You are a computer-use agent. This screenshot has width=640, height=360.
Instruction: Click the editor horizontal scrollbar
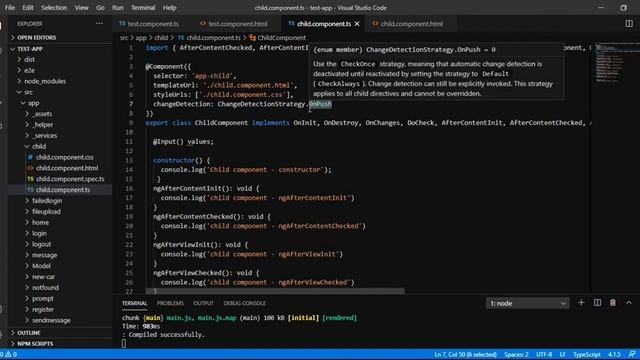(x=275, y=291)
